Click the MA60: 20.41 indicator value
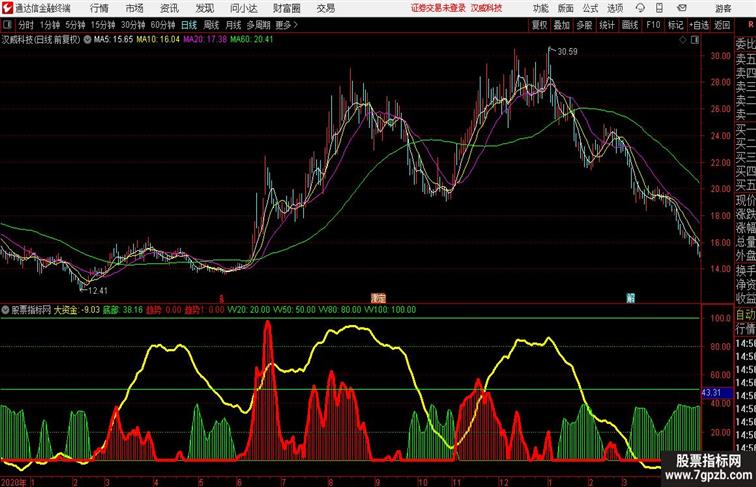 252,40
